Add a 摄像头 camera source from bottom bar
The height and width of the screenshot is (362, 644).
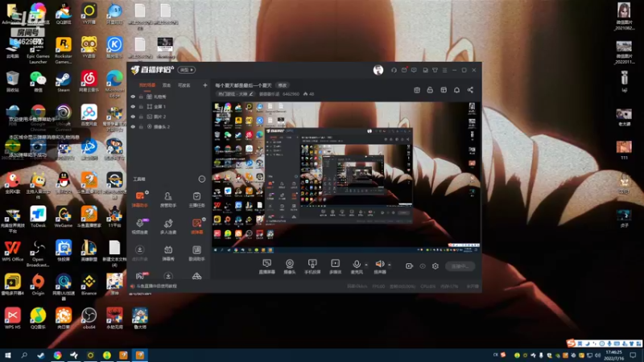[x=290, y=266]
